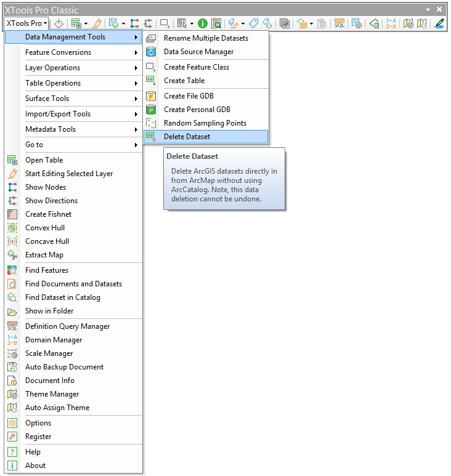The width and height of the screenshot is (451, 476).
Task: Click the Open Table icon in the toolbar
Action: pos(76,23)
